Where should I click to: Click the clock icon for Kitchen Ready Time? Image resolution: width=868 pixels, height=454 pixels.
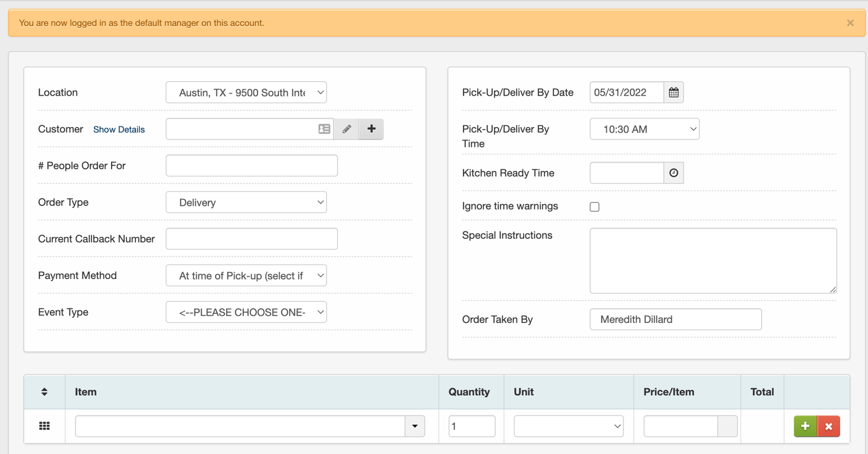(x=673, y=173)
